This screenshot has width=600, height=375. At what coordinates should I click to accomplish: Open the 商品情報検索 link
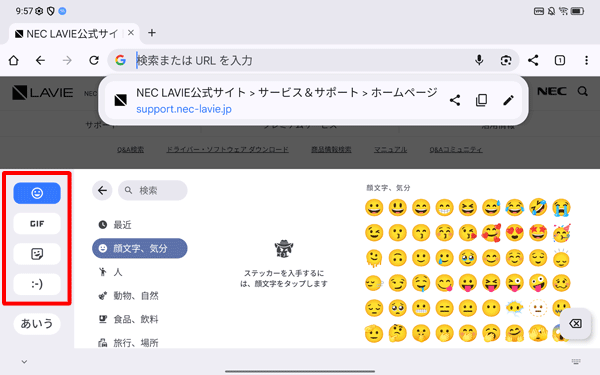click(x=331, y=149)
